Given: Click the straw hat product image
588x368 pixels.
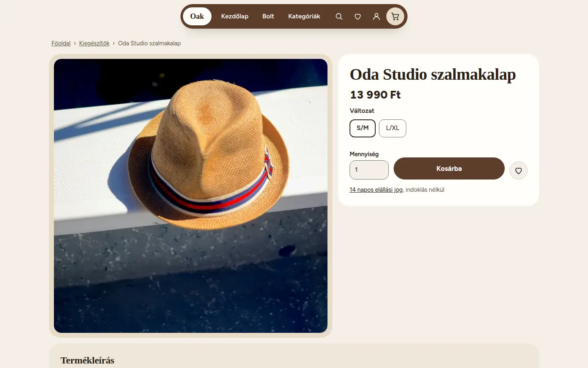Looking at the screenshot, I should coord(191,196).
